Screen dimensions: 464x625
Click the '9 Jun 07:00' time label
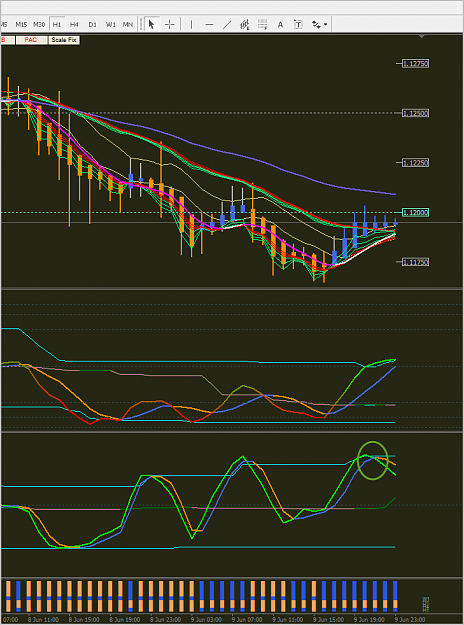[247, 620]
